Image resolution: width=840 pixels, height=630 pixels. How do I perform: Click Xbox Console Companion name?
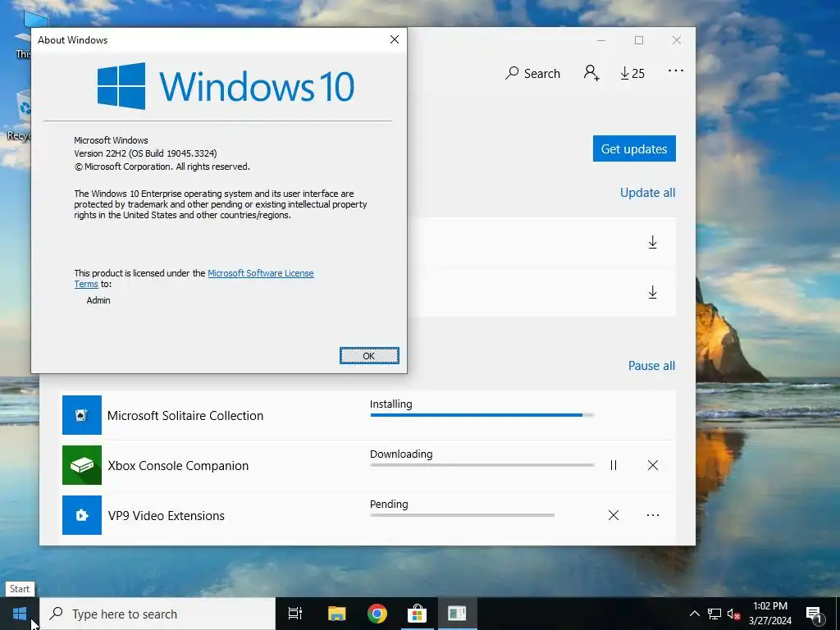coord(178,466)
